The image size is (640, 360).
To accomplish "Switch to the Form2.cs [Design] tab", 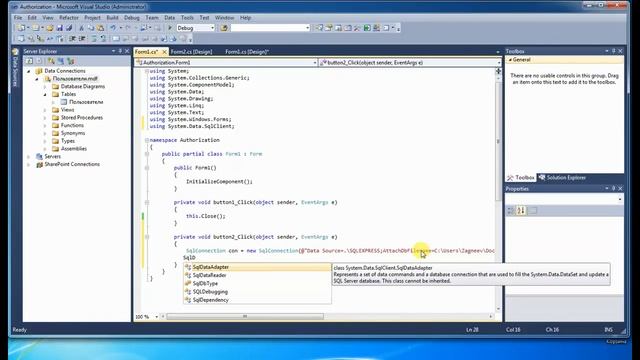I will (191, 52).
